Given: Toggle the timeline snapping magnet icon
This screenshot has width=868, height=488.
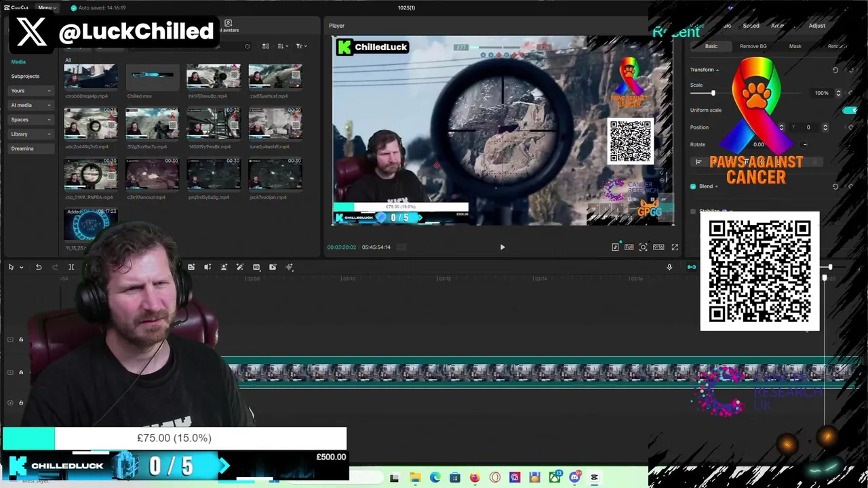Looking at the screenshot, I should click(x=691, y=267).
